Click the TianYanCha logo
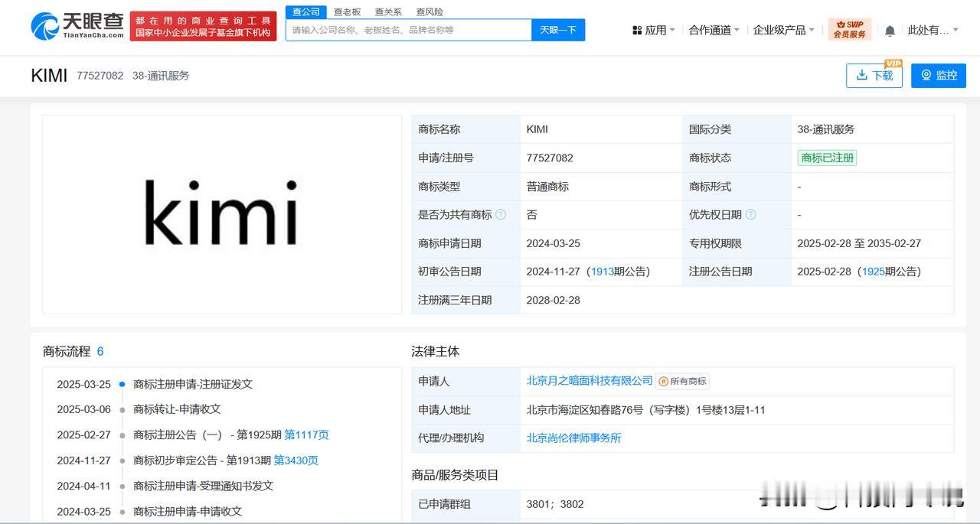The height and width of the screenshot is (524, 980). pyautogui.click(x=77, y=25)
